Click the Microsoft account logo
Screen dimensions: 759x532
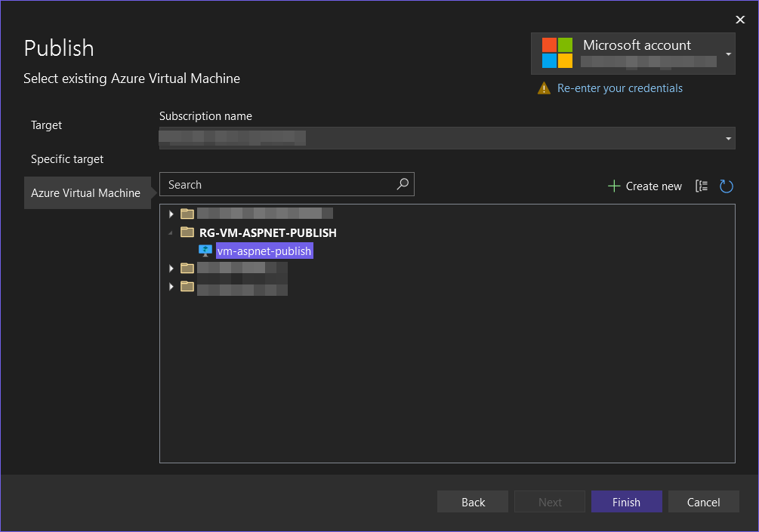click(x=557, y=53)
